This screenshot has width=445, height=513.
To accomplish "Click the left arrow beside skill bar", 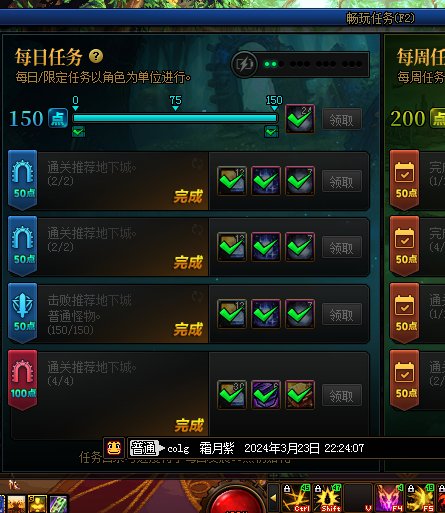I will coord(274,498).
